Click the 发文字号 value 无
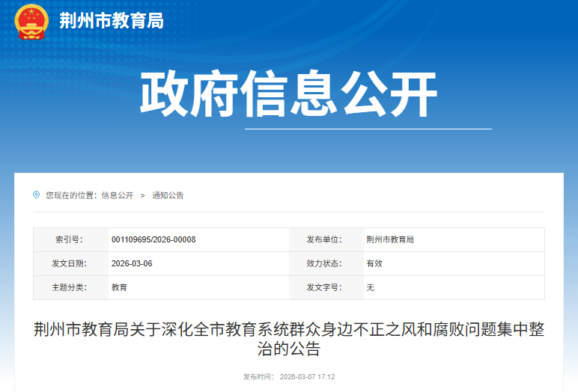The image size is (578, 392). point(370,287)
